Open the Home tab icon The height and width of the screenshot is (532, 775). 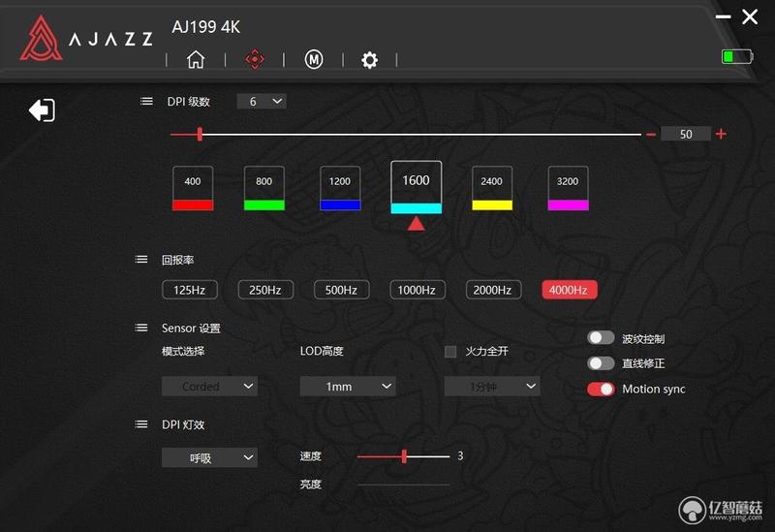pyautogui.click(x=196, y=59)
